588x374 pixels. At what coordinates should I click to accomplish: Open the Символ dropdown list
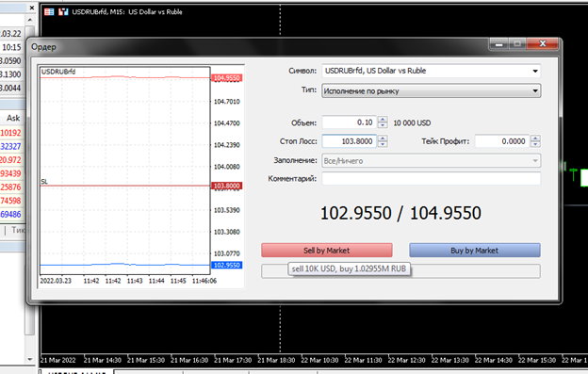(x=535, y=71)
